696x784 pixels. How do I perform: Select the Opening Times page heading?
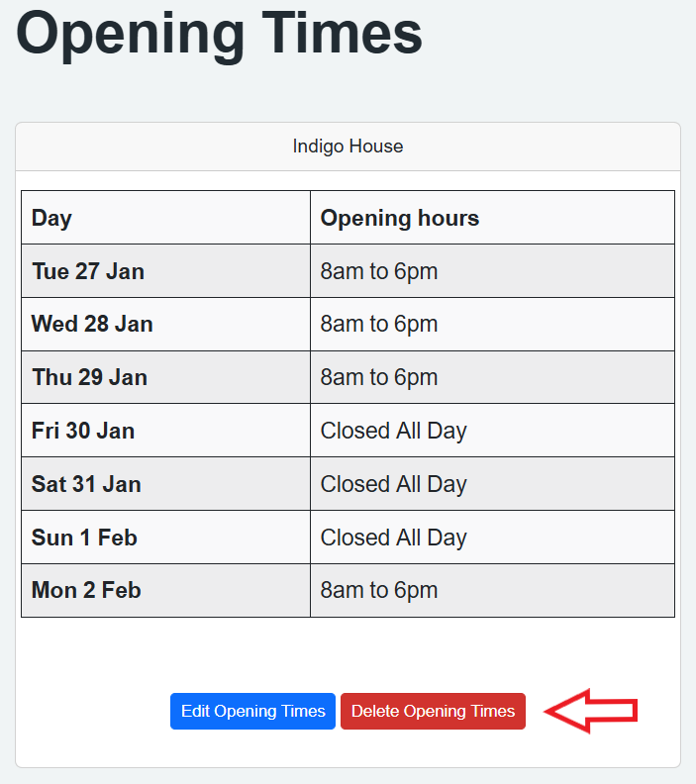(x=220, y=34)
